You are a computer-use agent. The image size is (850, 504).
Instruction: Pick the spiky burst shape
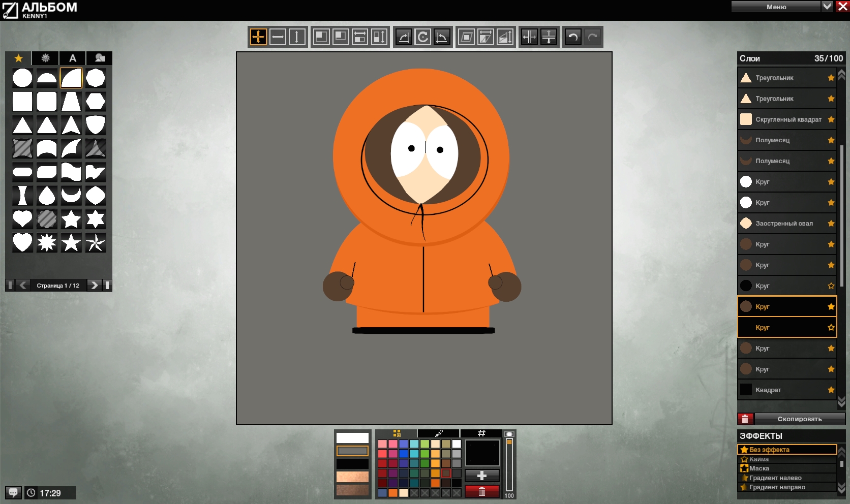[47, 242]
